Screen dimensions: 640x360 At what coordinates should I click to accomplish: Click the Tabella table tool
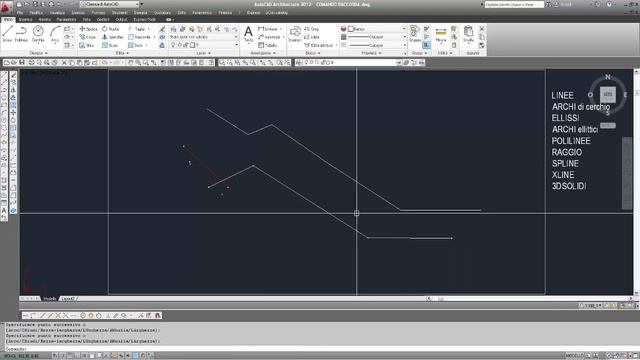[x=268, y=45]
